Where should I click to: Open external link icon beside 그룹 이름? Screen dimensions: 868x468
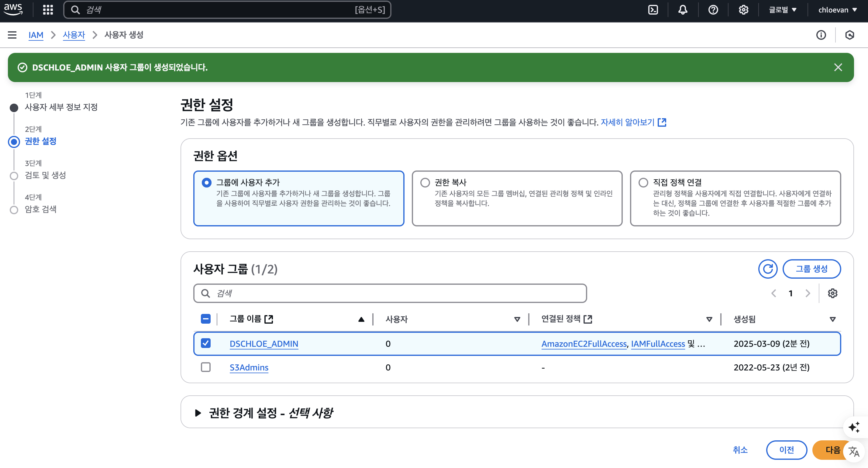click(269, 319)
